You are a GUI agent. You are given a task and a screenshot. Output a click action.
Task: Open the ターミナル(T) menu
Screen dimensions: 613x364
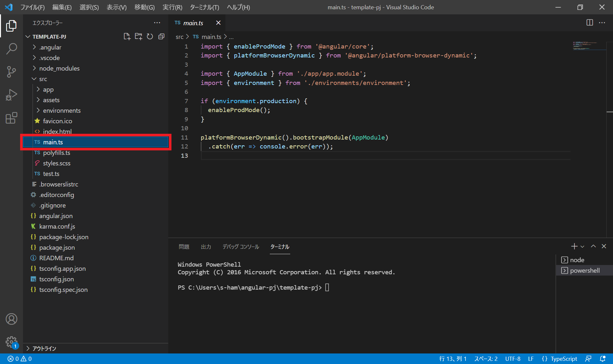(x=204, y=7)
